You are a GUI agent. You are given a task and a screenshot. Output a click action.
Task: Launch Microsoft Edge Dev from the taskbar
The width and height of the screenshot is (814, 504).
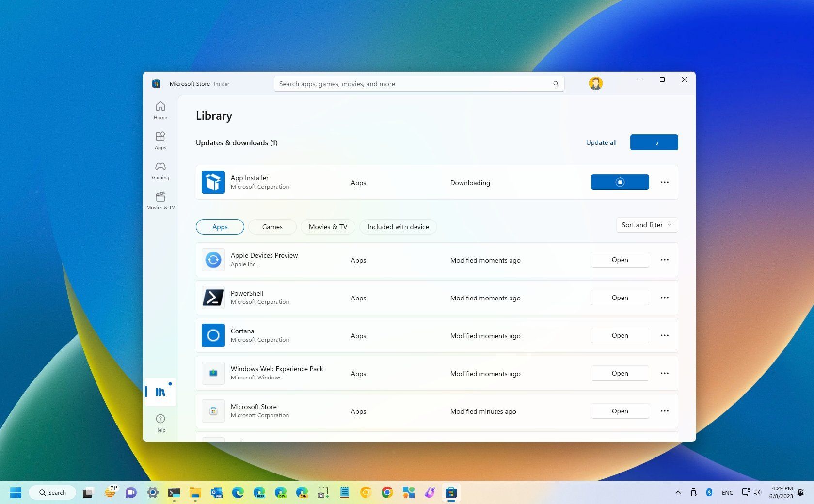tap(280, 492)
